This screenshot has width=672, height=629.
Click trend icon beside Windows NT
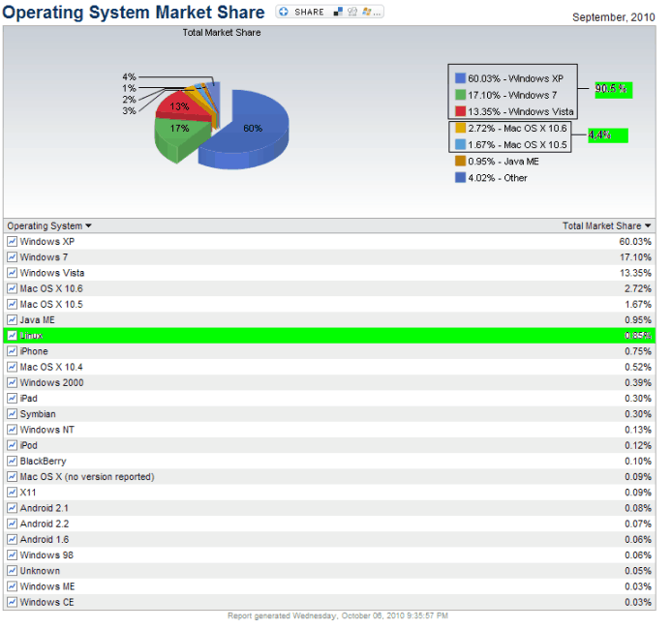pyautogui.click(x=12, y=430)
